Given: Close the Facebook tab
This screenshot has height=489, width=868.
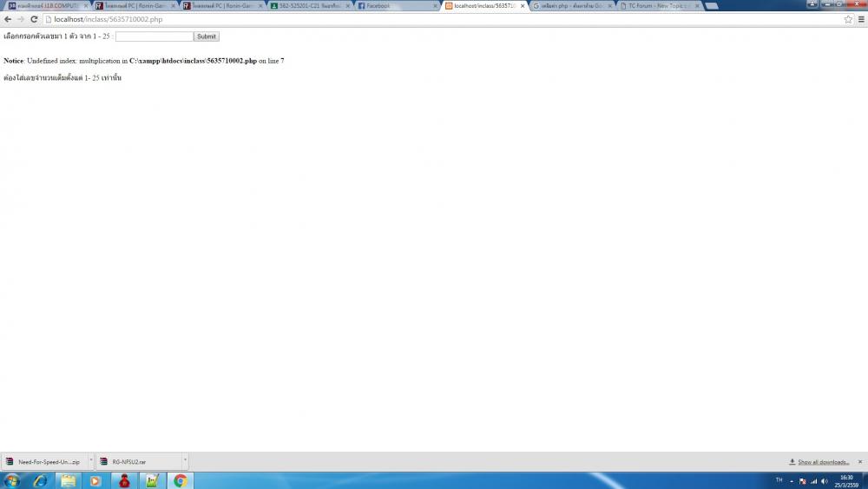Looking at the screenshot, I should pos(435,6).
